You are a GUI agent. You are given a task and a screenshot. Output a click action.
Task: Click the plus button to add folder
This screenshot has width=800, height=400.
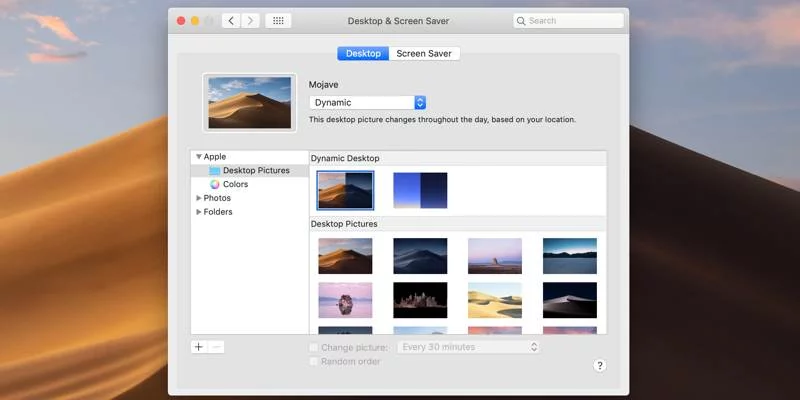pyautogui.click(x=199, y=347)
